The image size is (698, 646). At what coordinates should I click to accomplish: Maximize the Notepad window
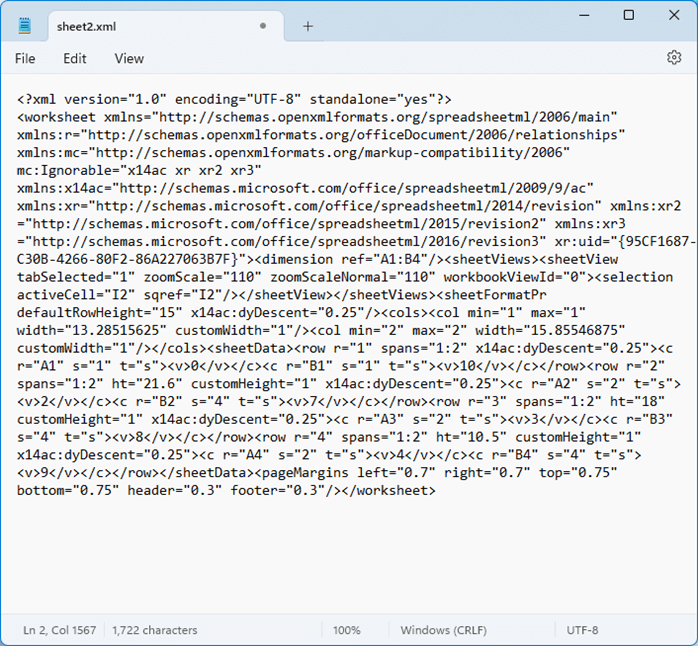click(628, 15)
